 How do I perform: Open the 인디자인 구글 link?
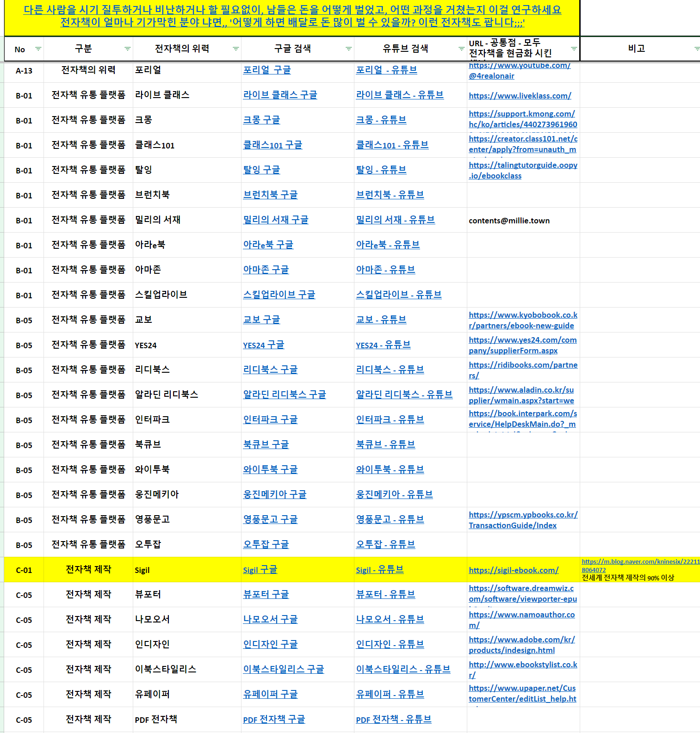click(x=270, y=644)
